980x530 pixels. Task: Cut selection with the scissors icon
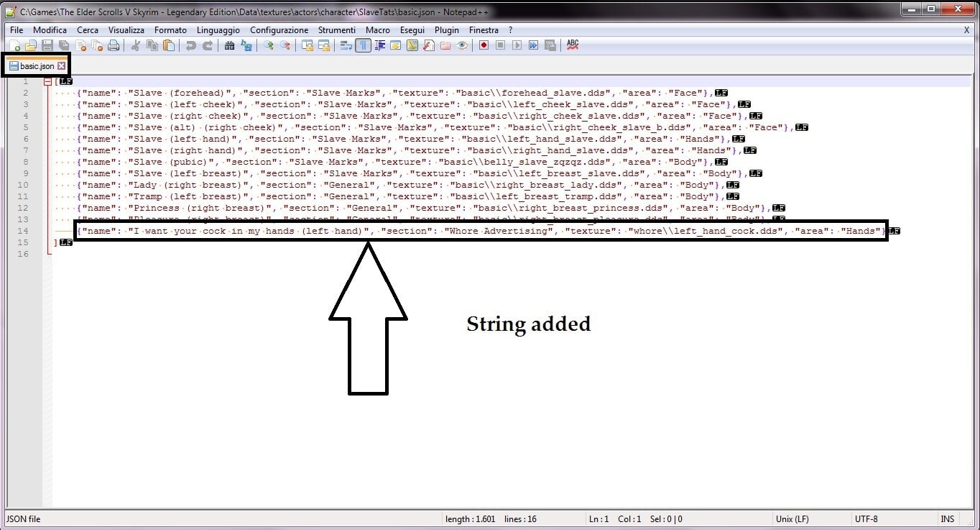tap(136, 45)
